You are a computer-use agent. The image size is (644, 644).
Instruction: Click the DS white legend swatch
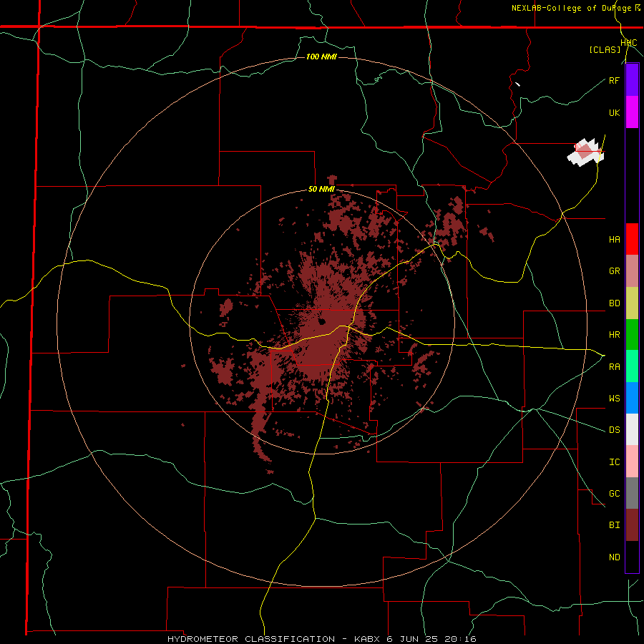tap(632, 429)
